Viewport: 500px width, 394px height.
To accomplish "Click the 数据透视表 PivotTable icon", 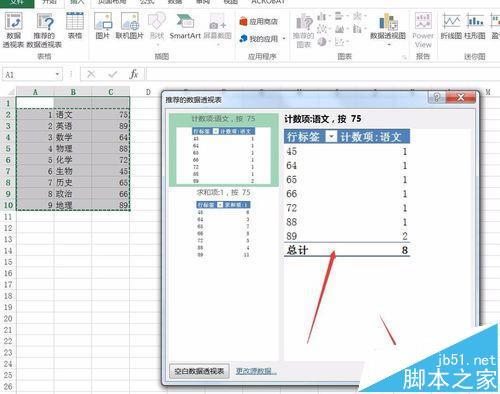I will coord(13,30).
